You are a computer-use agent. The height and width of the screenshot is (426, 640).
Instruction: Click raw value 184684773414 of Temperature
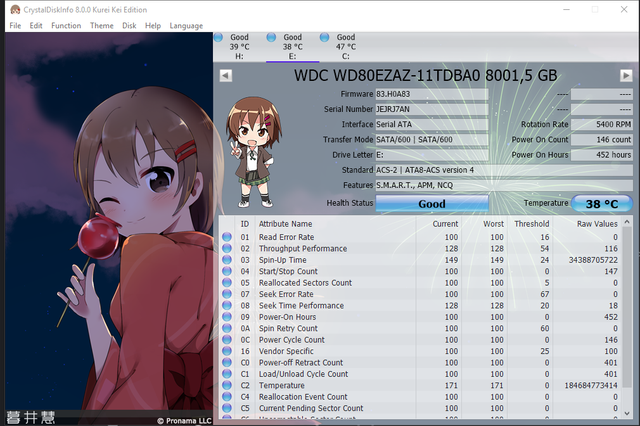point(591,386)
